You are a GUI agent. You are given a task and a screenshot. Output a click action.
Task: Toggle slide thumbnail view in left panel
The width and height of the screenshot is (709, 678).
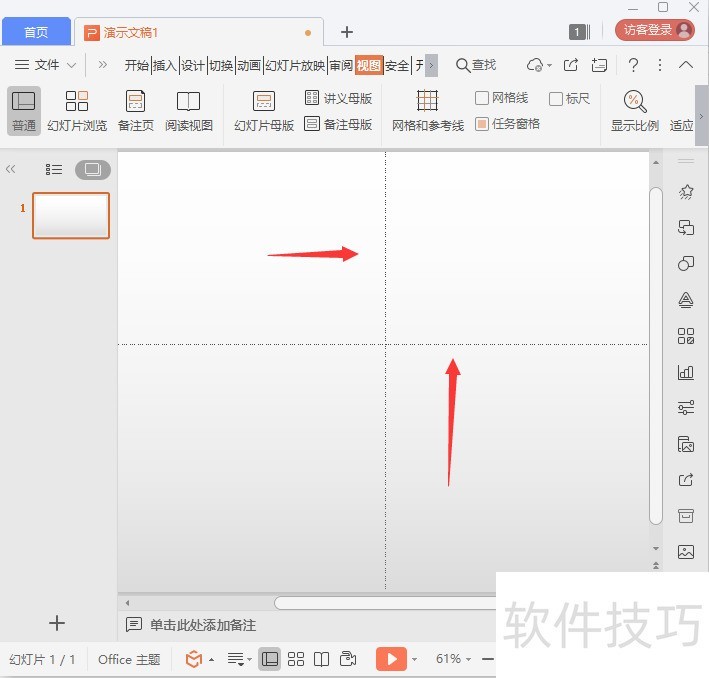pyautogui.click(x=93, y=170)
